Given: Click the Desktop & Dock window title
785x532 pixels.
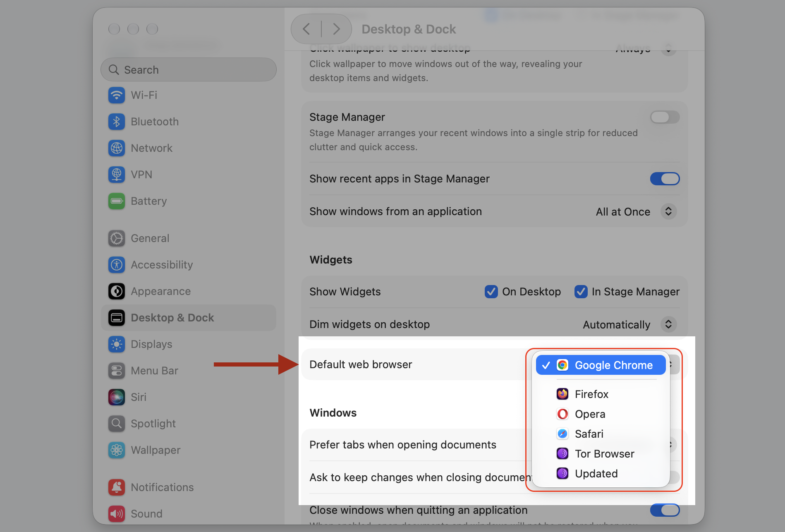Looking at the screenshot, I should [409, 29].
